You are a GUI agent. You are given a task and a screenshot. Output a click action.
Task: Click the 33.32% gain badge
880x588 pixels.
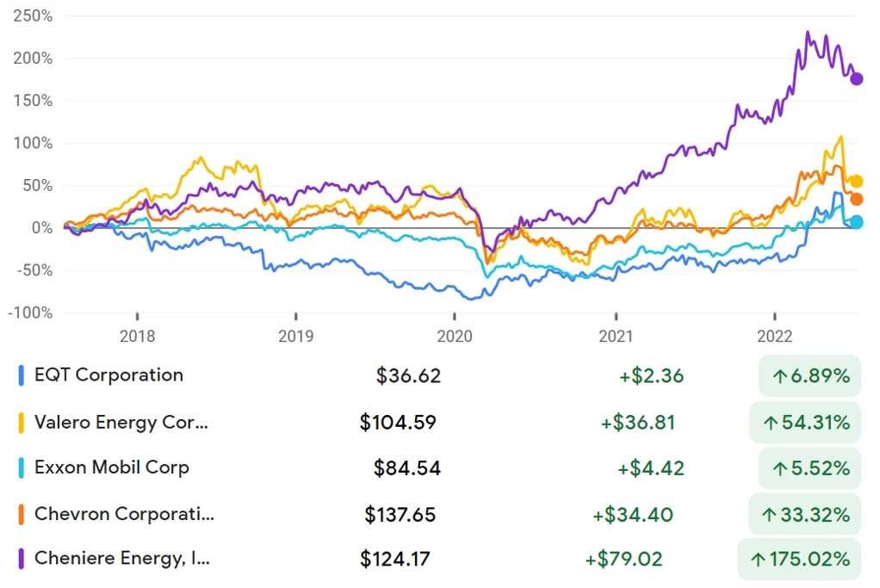click(805, 514)
